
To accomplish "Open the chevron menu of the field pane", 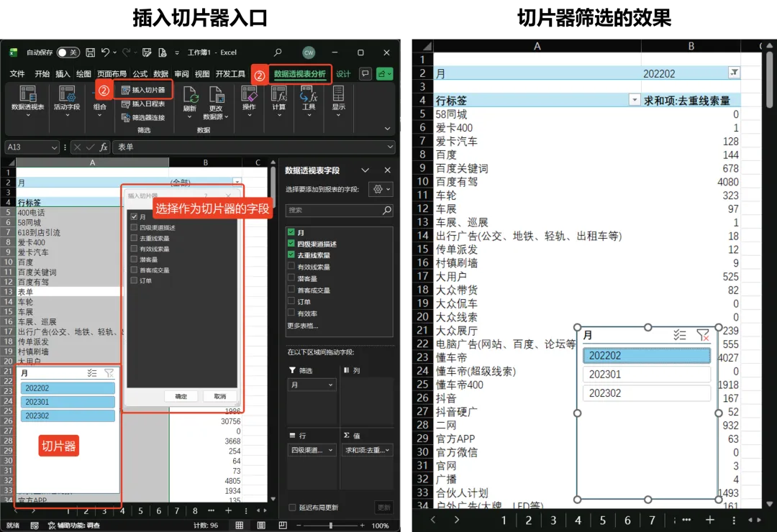I will (365, 170).
